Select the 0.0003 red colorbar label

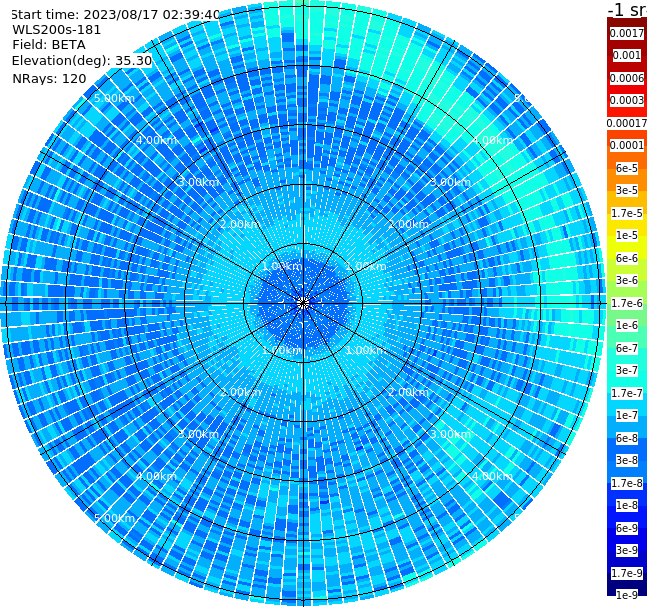pyautogui.click(x=626, y=100)
